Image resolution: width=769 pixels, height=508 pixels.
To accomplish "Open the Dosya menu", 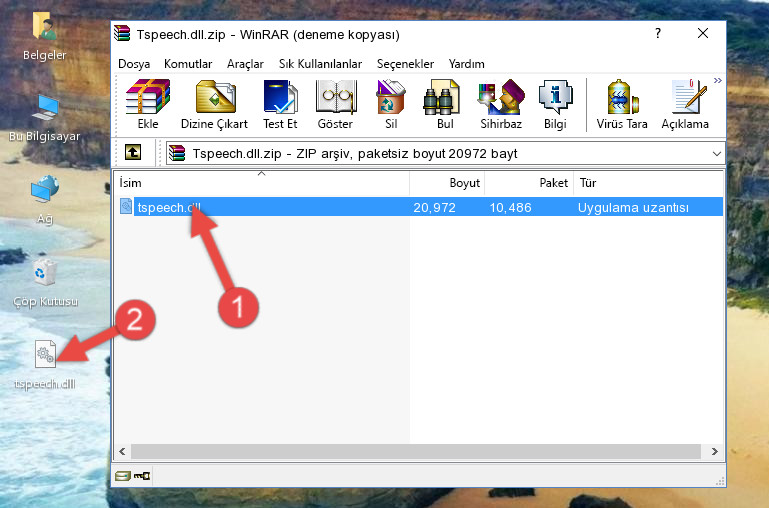I will 134,64.
